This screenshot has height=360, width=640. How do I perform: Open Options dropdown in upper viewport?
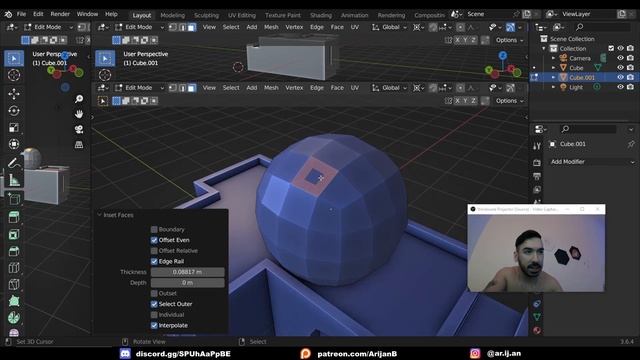click(509, 40)
